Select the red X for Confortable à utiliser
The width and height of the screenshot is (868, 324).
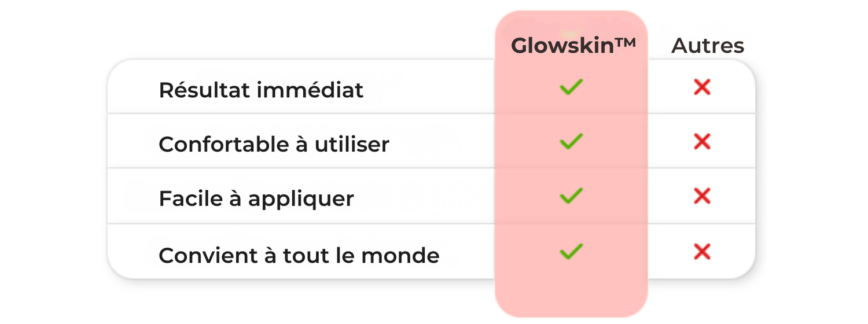click(702, 142)
